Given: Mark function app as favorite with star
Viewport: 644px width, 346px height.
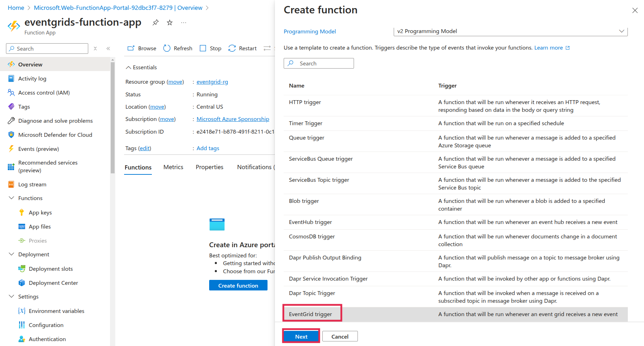Looking at the screenshot, I should [x=170, y=23].
